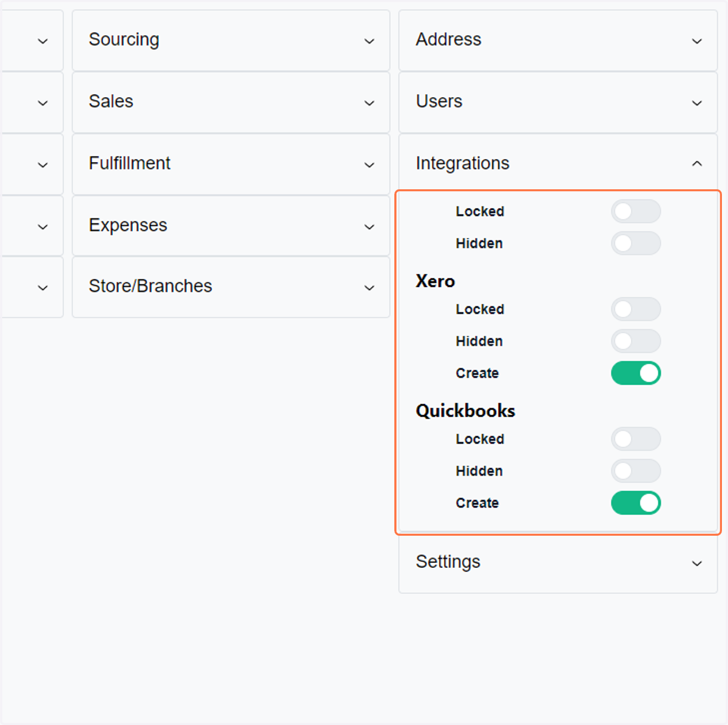Expand cut-off panel chevron left of Sales
The width and height of the screenshot is (728, 725).
pos(42,103)
